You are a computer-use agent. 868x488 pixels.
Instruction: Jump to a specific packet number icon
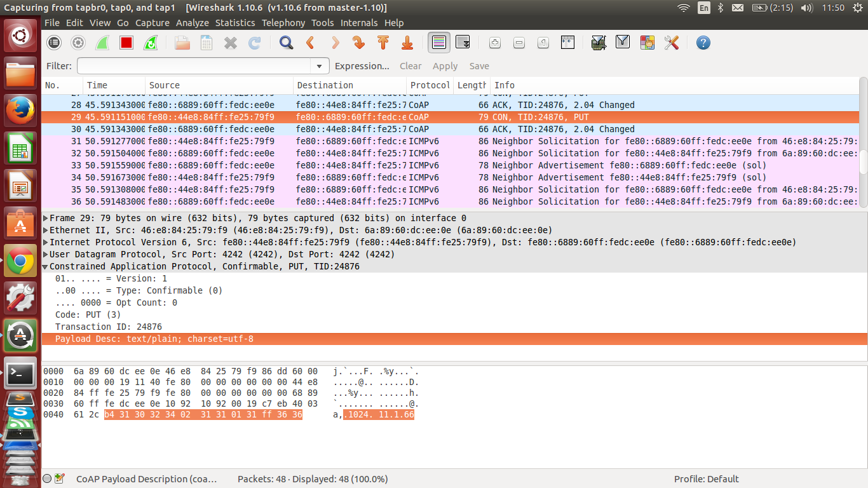(x=359, y=43)
